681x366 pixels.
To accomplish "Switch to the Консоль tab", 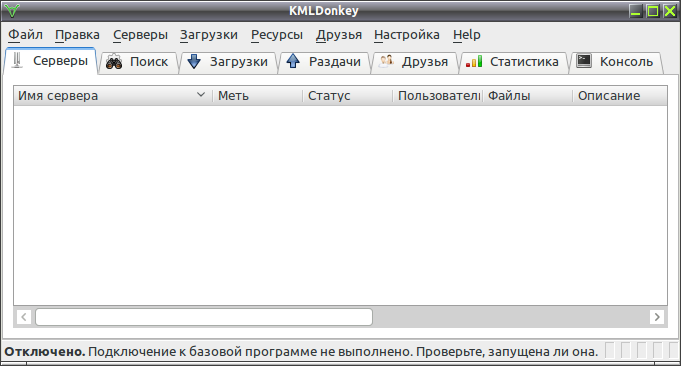I will [x=616, y=62].
